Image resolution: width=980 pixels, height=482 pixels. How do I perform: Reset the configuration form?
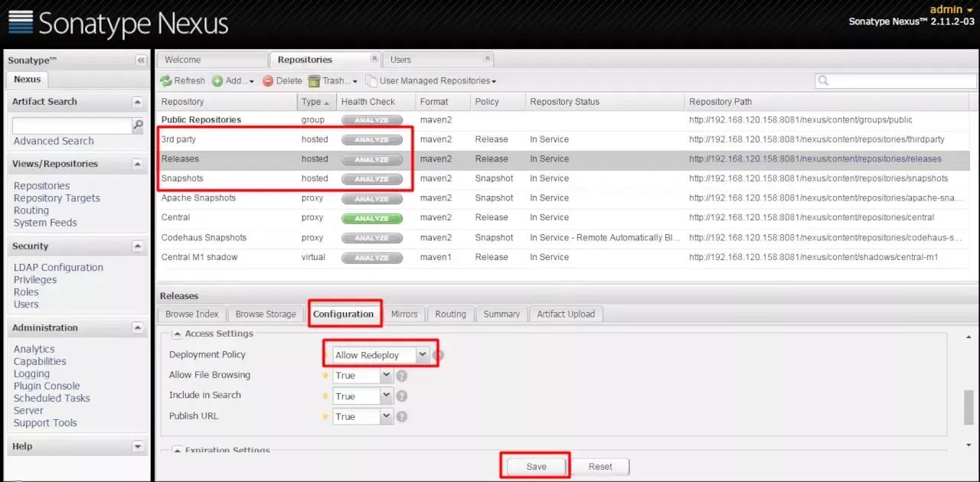tap(600, 467)
